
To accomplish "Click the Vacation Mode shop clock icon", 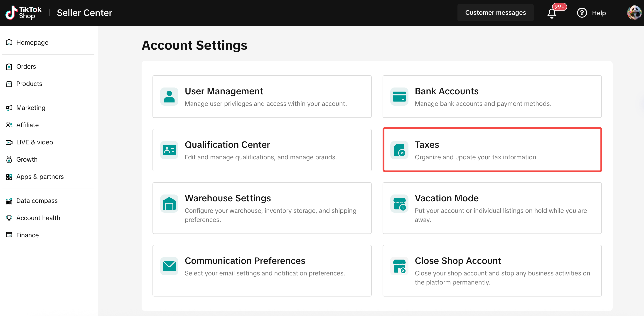I will pyautogui.click(x=399, y=203).
